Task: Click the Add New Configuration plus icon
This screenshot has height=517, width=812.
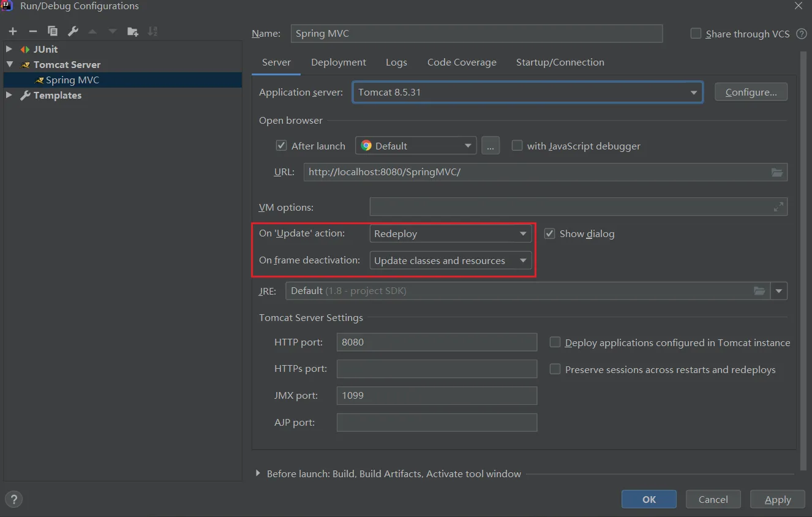Action: pyautogui.click(x=13, y=31)
